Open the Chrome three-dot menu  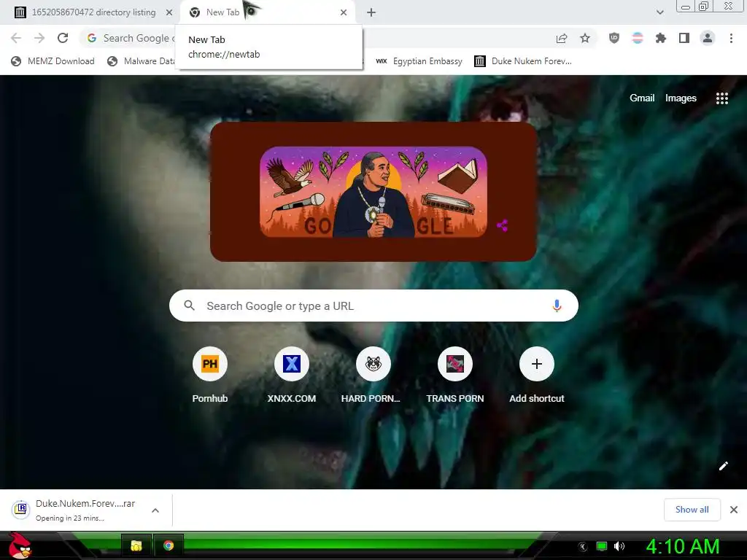(731, 38)
